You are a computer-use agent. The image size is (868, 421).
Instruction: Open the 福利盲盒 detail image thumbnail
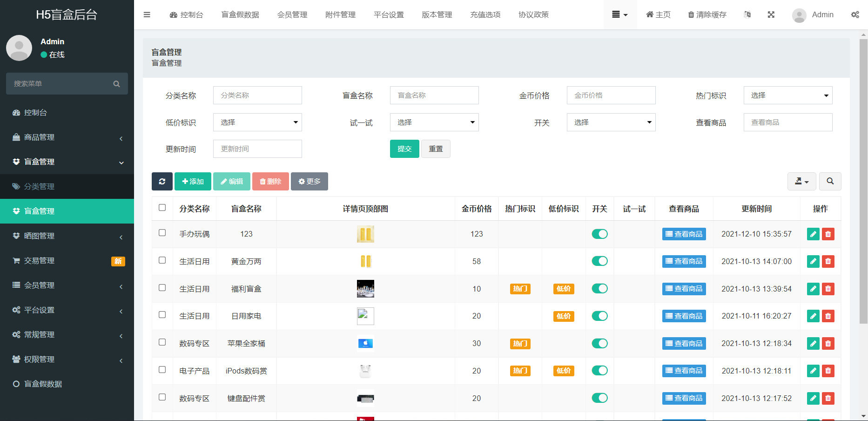pyautogui.click(x=365, y=289)
